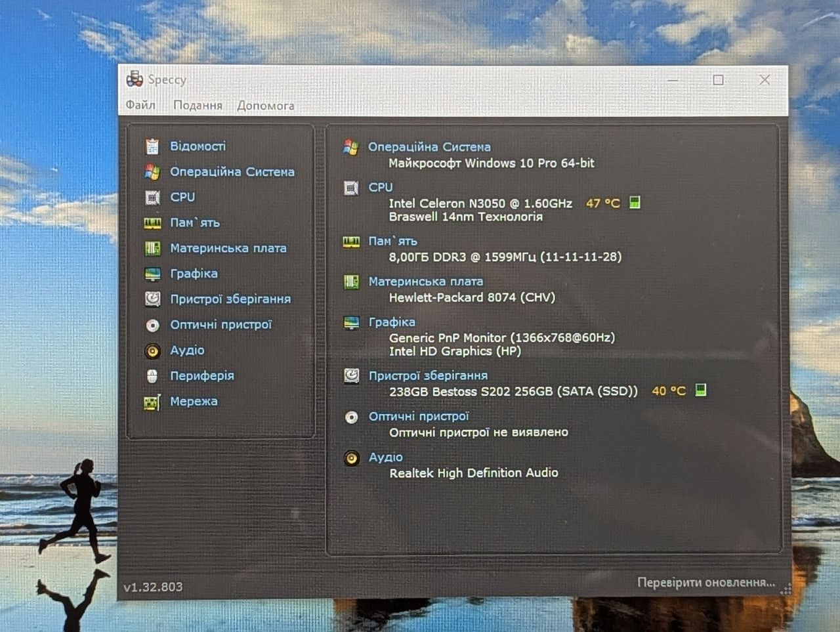The image size is (840, 632).
Task: Click Перевірити оновлення link
Action: (x=706, y=582)
